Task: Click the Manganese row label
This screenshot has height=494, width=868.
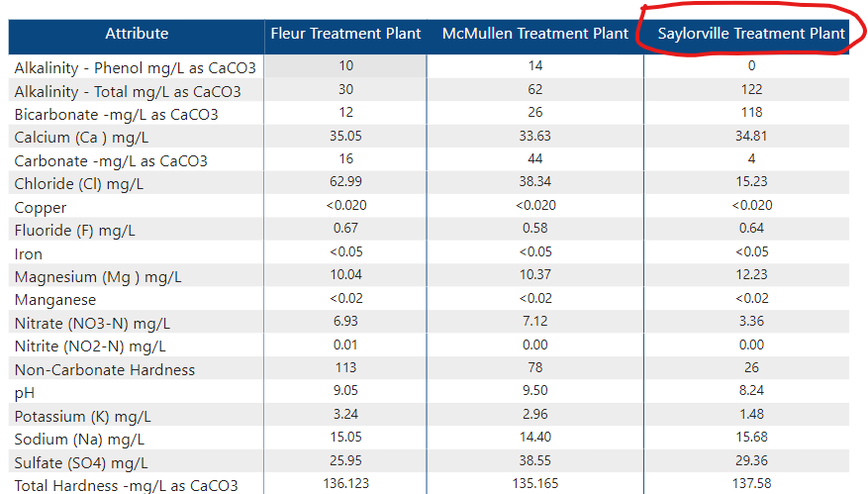Action: 55,300
